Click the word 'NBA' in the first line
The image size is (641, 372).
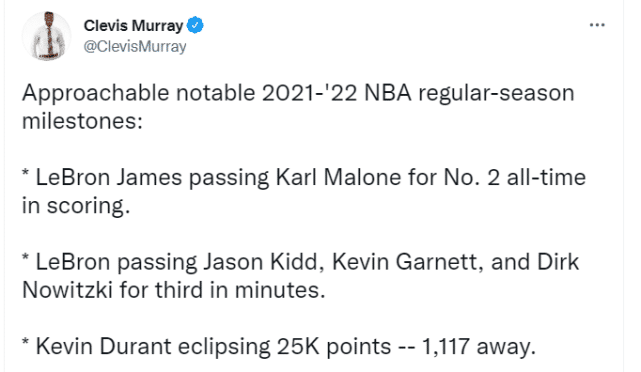coord(388,93)
